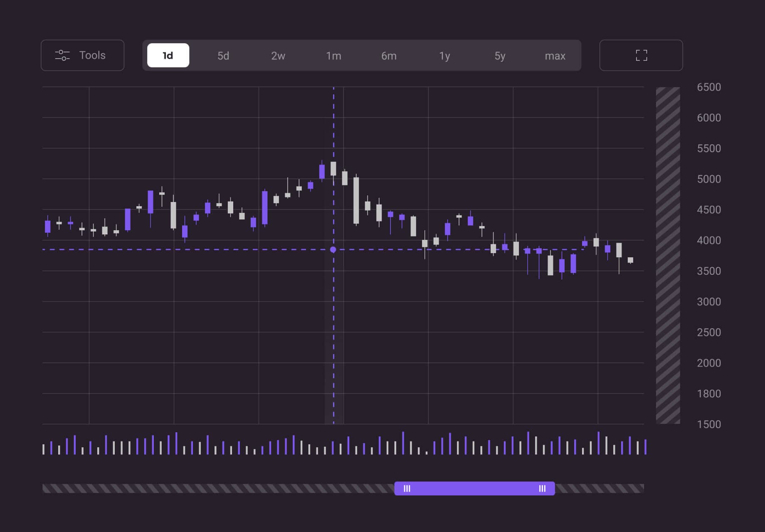
Task: Switch to the 5d timeframe
Action: coord(223,56)
